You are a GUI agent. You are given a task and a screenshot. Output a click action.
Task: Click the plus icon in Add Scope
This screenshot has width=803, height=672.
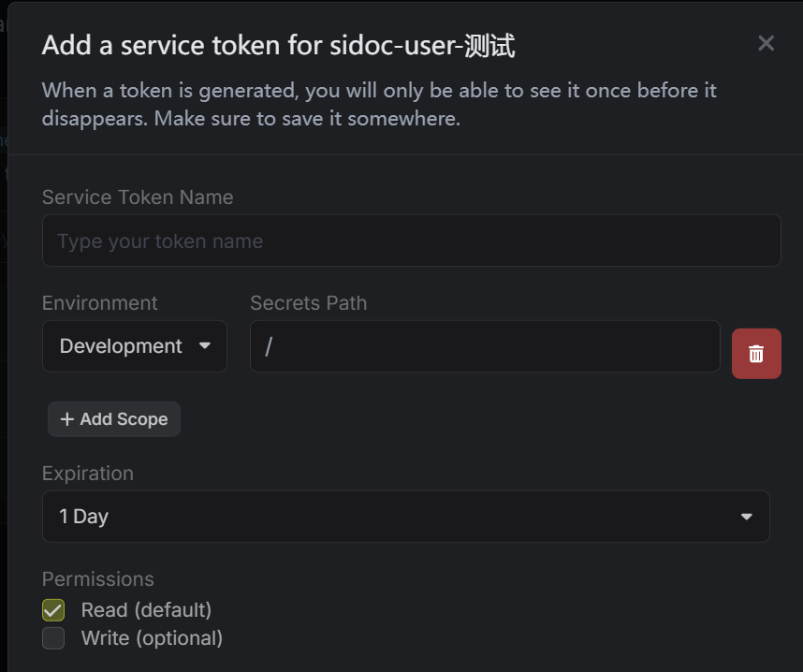point(67,419)
